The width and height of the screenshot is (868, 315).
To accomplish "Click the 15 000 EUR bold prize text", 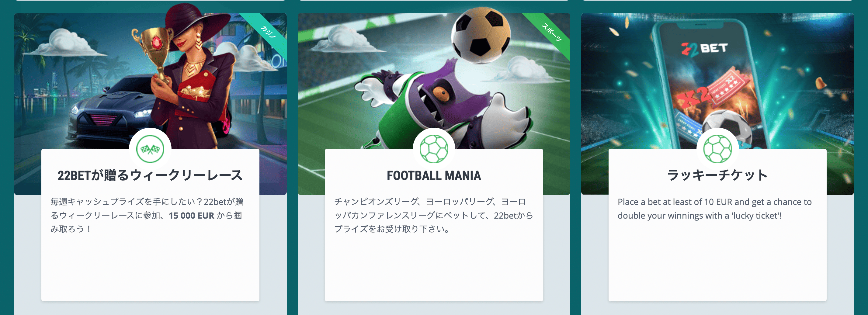I will tap(191, 216).
